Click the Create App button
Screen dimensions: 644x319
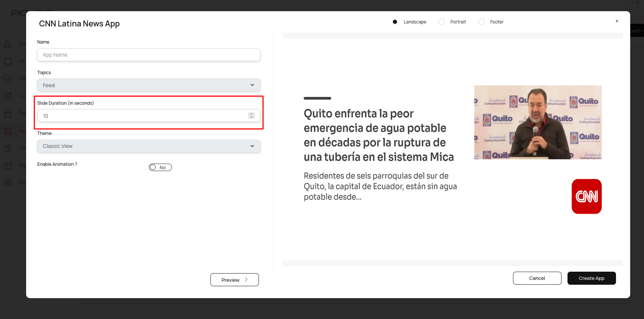[591, 278]
